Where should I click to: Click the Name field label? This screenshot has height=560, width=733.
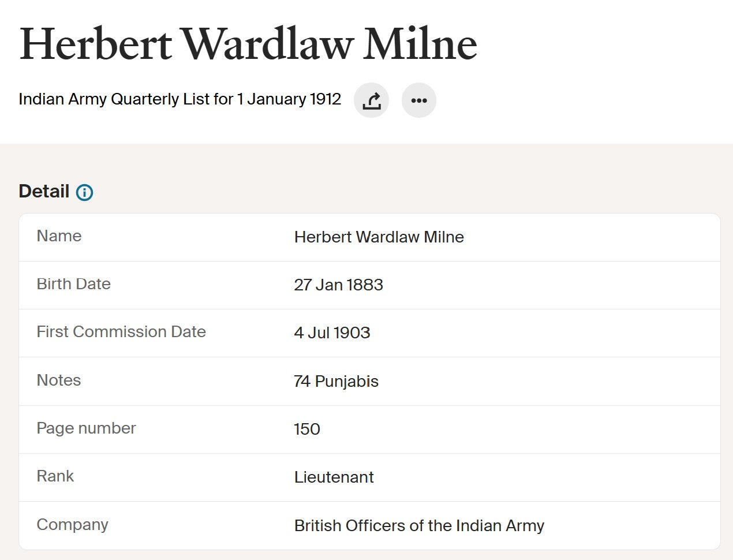(x=59, y=236)
